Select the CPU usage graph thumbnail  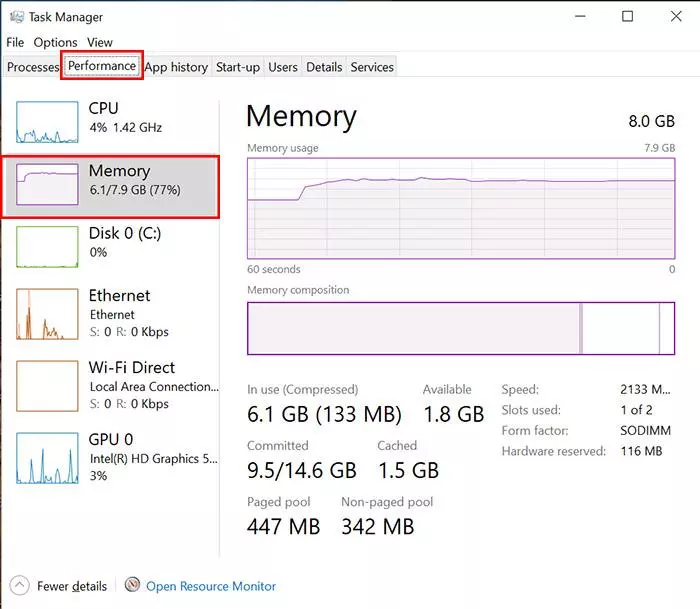47,122
